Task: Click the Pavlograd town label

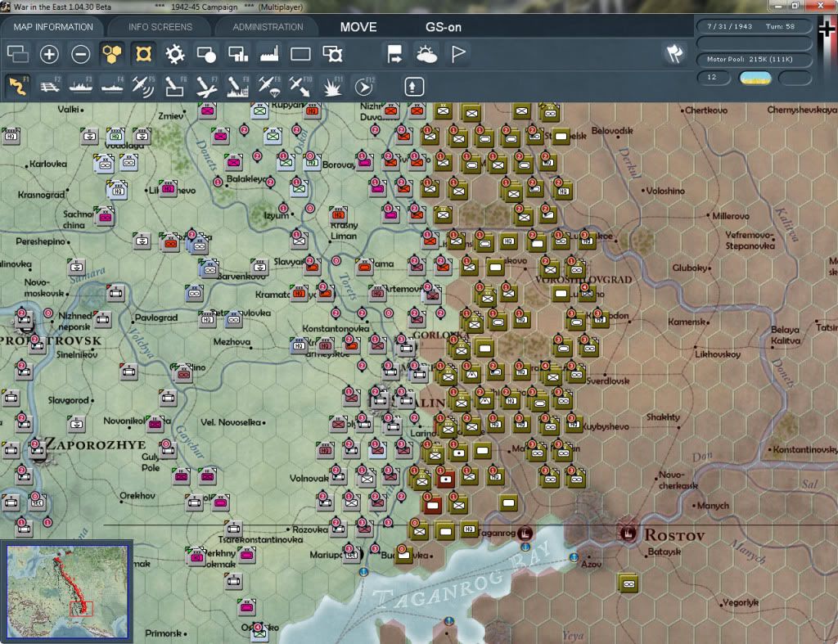Action: (156, 317)
